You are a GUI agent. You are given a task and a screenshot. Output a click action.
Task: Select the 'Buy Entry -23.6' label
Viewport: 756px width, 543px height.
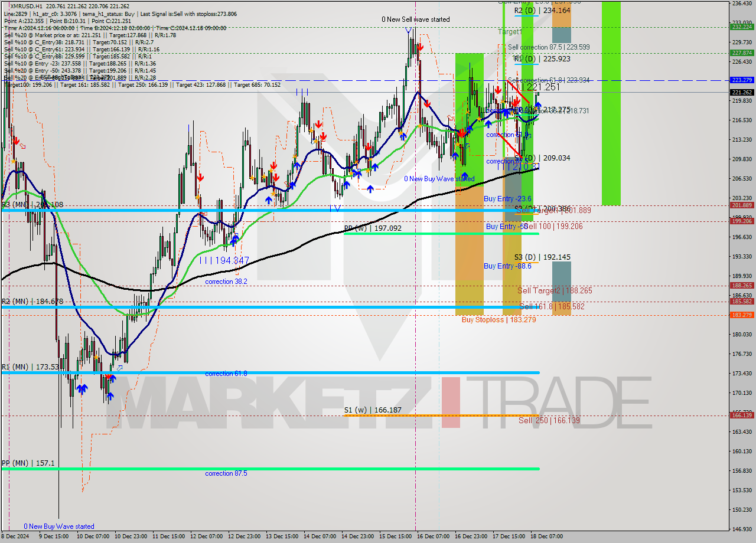coord(507,199)
